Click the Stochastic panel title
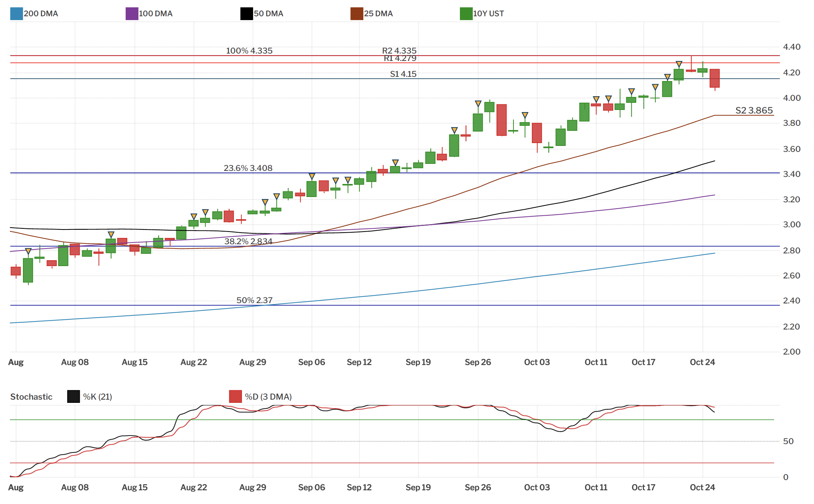This screenshot has height=504, width=814. [x=31, y=397]
